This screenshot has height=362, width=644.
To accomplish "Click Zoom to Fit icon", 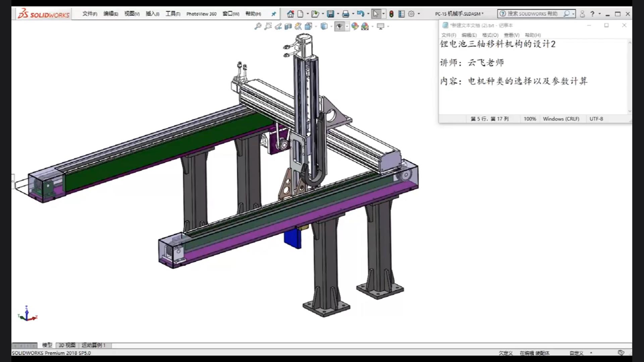I will (258, 26).
